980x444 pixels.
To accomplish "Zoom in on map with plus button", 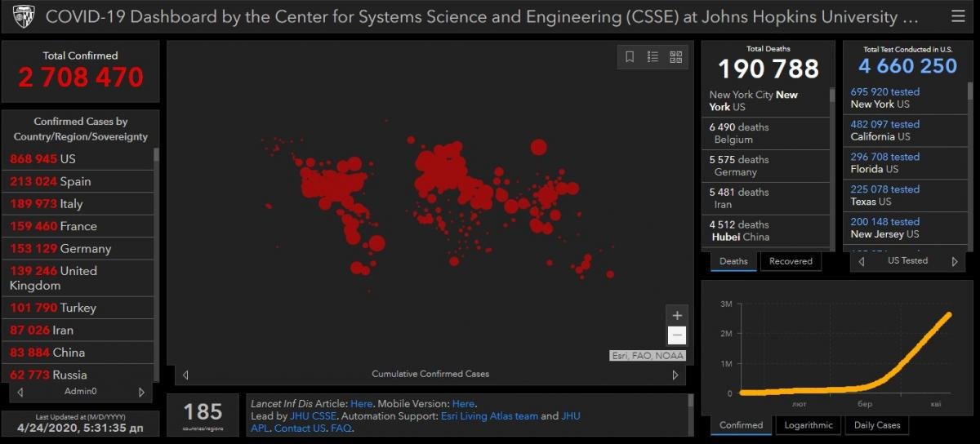I will point(677,316).
